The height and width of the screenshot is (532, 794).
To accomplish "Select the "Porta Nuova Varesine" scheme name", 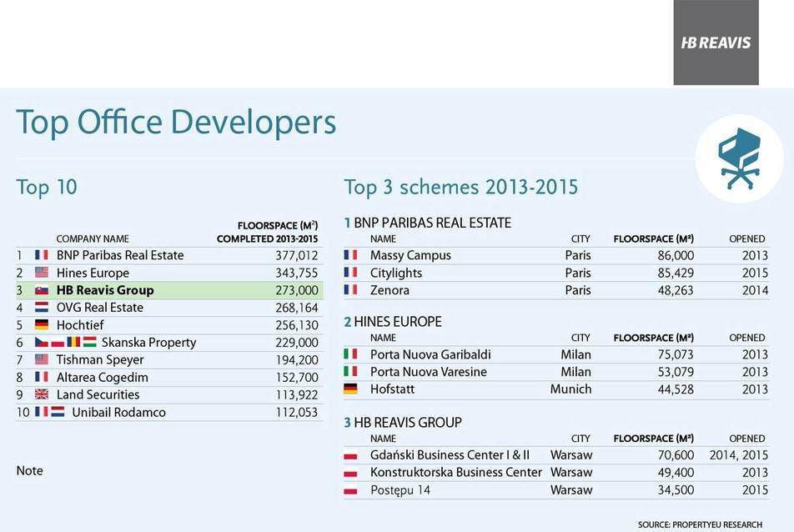I will coord(429,372).
